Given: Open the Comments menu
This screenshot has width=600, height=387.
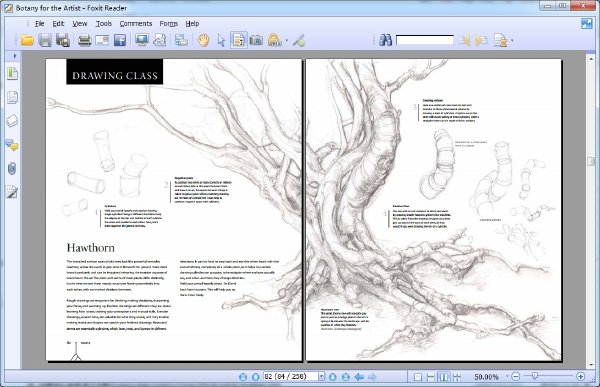Looking at the screenshot, I should [136, 24].
